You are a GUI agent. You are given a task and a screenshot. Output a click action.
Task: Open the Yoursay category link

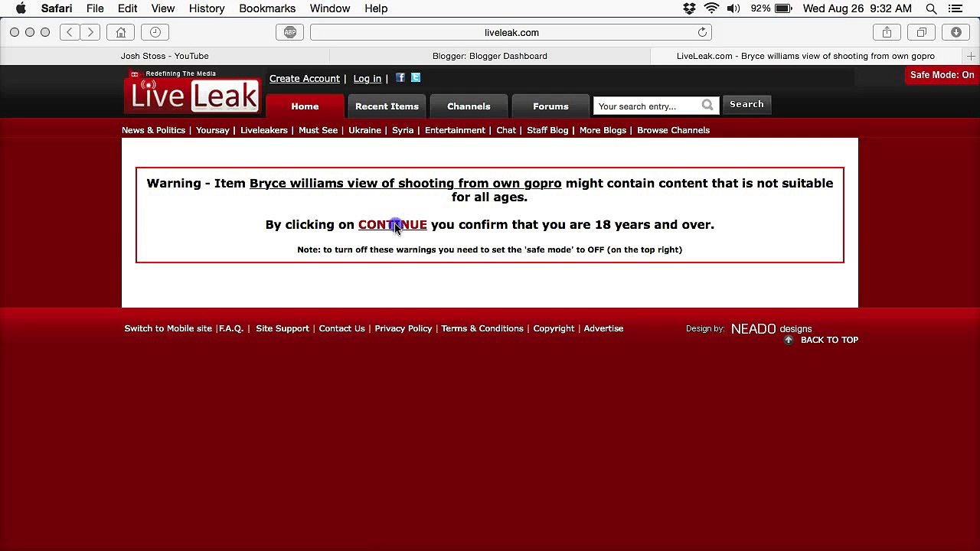click(x=213, y=130)
